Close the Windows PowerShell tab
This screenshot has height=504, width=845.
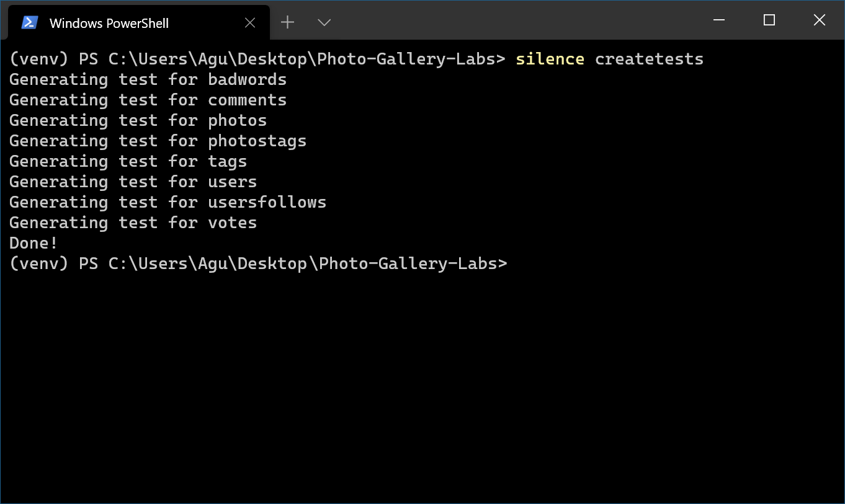click(x=250, y=22)
